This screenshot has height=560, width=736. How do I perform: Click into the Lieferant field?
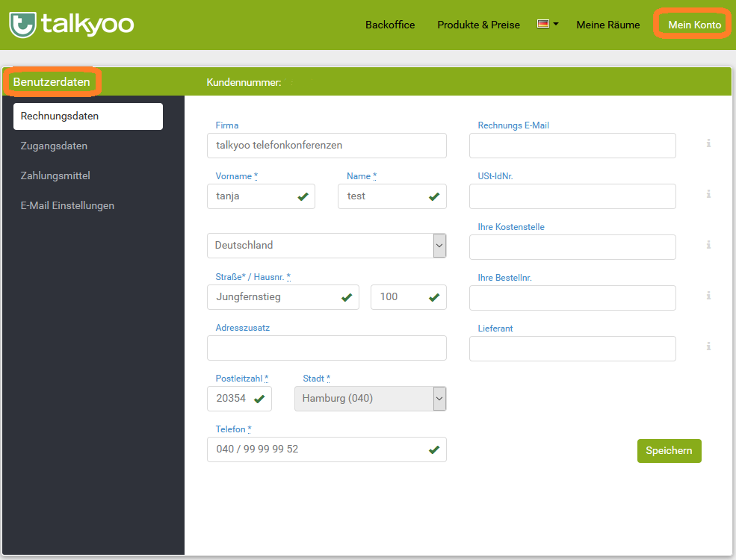point(572,349)
